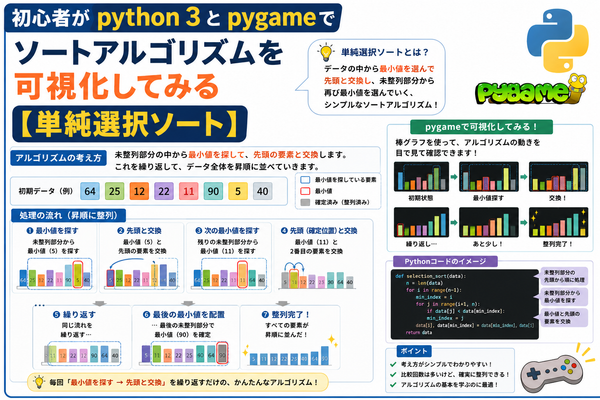
Task: Open the 繰り返し… bar graph thumbnail
Action: (x=421, y=222)
